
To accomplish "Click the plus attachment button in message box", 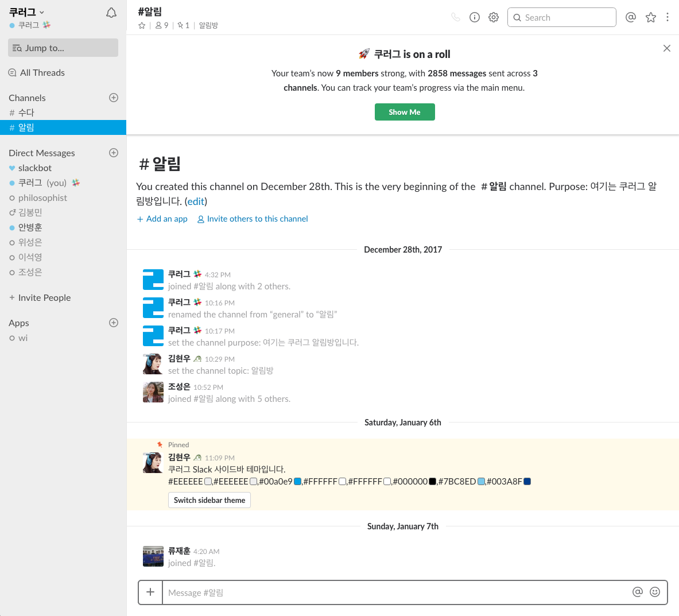I will point(150,592).
